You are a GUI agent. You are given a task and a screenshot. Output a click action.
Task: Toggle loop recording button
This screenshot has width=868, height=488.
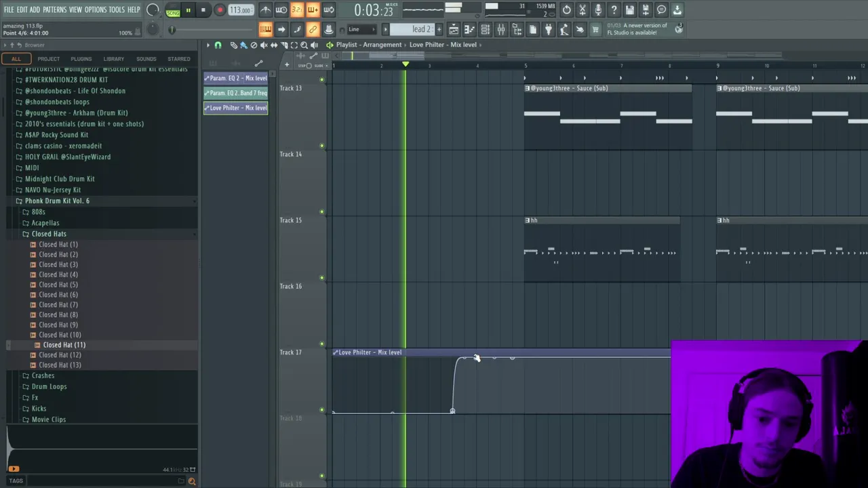tap(328, 10)
